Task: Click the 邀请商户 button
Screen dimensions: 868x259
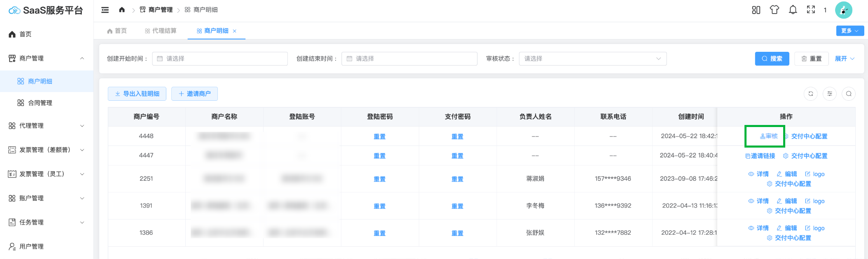Action: (194, 94)
